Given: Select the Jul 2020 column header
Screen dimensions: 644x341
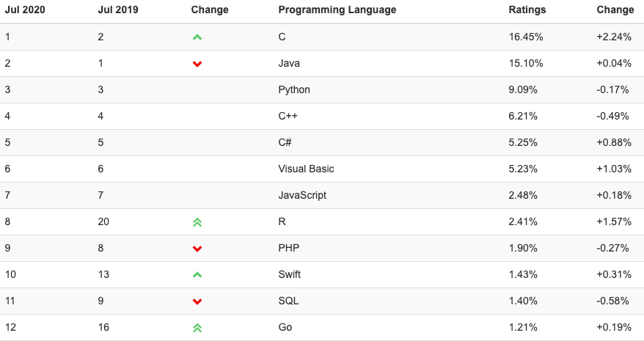Looking at the screenshot, I should tap(25, 10).
